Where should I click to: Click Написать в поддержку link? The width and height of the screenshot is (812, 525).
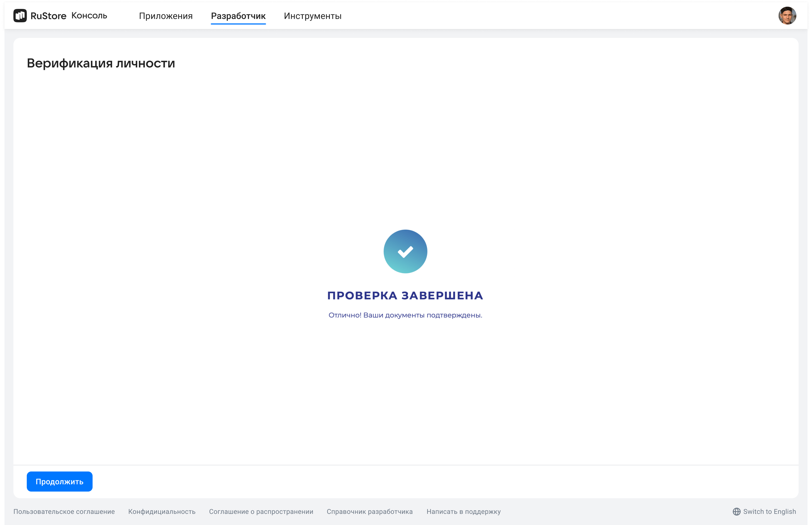pyautogui.click(x=463, y=511)
